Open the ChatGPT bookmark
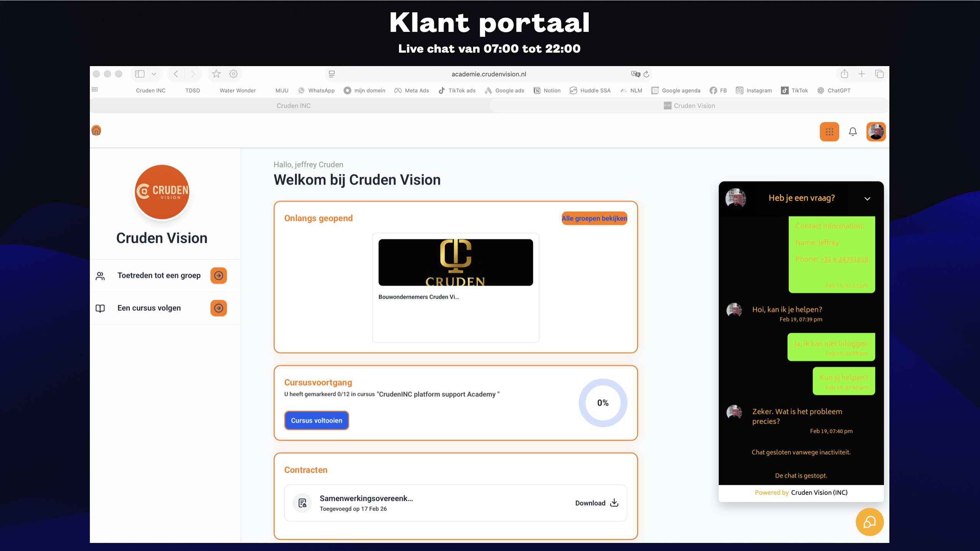 pyautogui.click(x=834, y=90)
